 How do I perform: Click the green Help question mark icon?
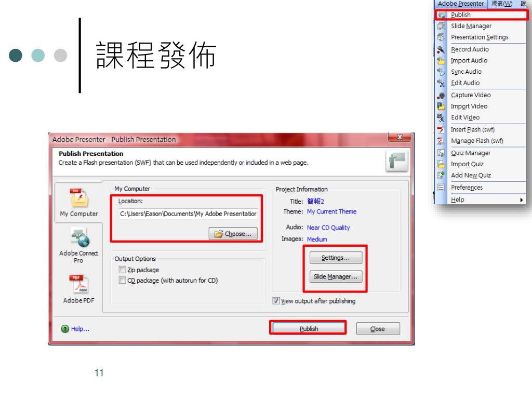[65, 329]
